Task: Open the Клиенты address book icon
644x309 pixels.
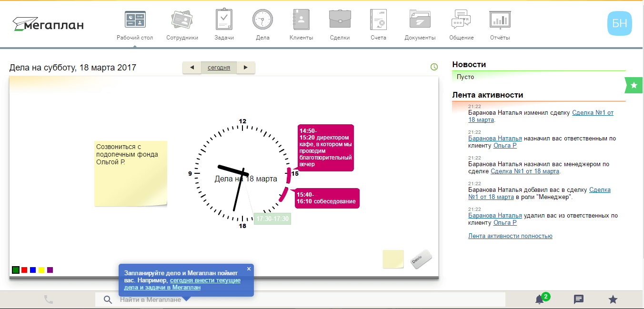Action: 301,20
